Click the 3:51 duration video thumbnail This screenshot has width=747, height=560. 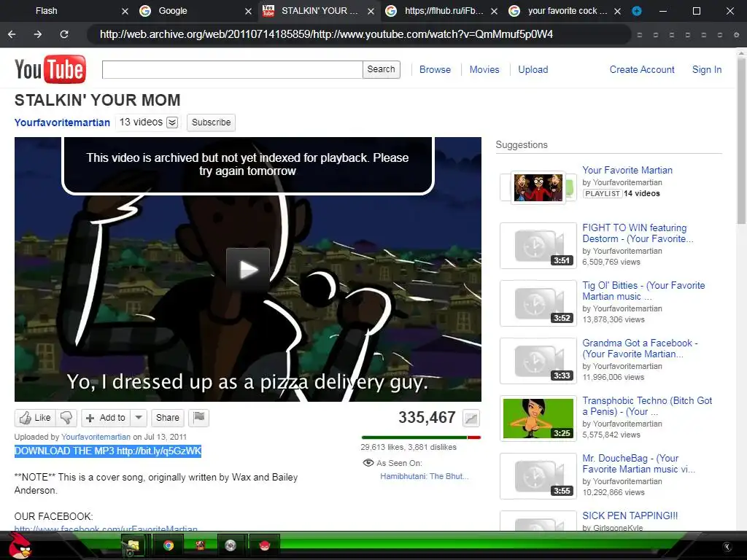(x=538, y=246)
